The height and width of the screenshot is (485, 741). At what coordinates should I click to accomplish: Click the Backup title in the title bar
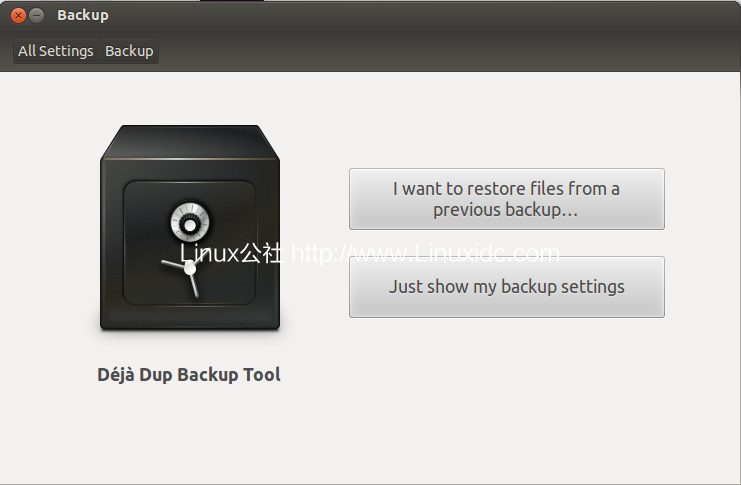pyautogui.click(x=83, y=15)
